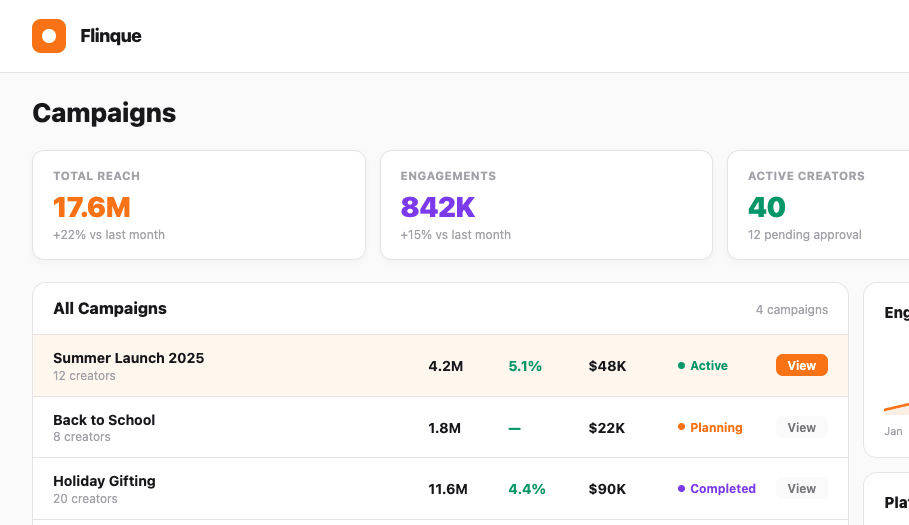
Task: Click the All Campaigns panel heading
Action: 110,309
